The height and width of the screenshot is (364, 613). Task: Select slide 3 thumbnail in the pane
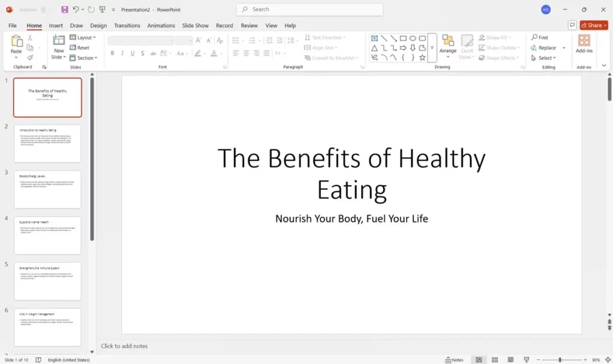tap(47, 189)
